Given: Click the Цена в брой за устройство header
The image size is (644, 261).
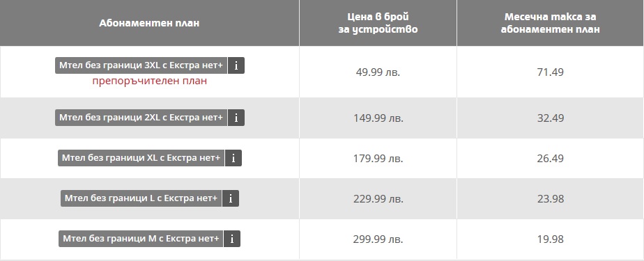Looking at the screenshot, I should [x=378, y=23].
